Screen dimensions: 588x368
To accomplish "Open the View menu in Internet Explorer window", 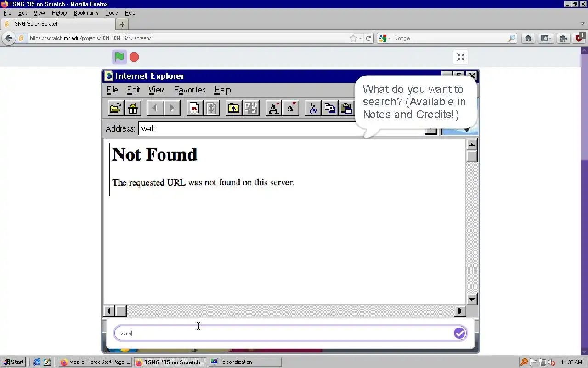I will (157, 90).
